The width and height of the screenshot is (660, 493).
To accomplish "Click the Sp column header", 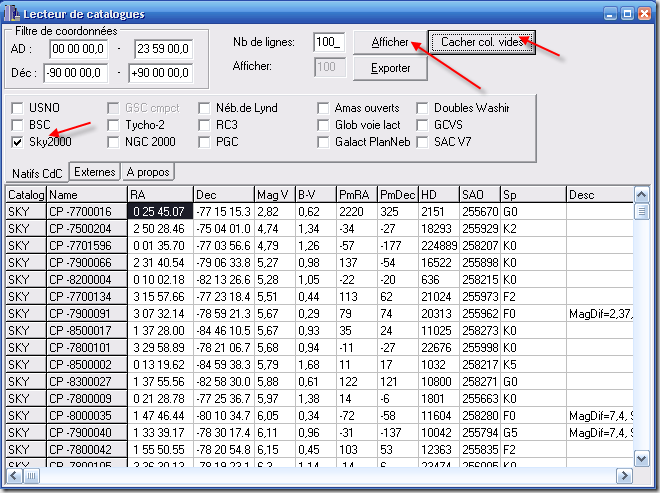I will point(533,195).
